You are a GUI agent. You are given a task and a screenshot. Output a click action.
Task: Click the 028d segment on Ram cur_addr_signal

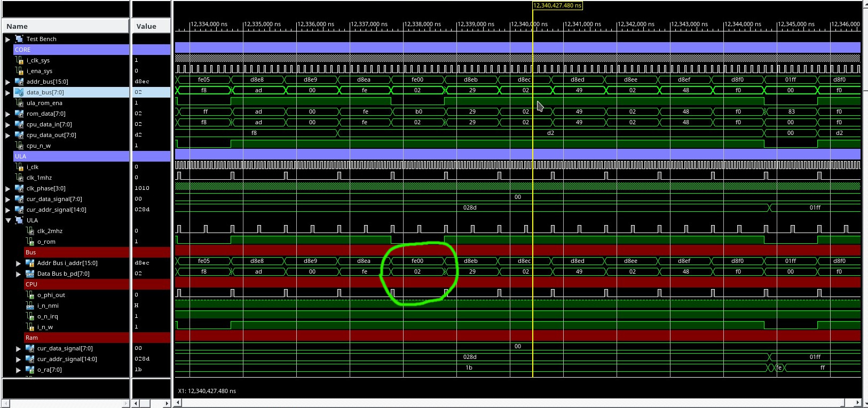(470, 357)
